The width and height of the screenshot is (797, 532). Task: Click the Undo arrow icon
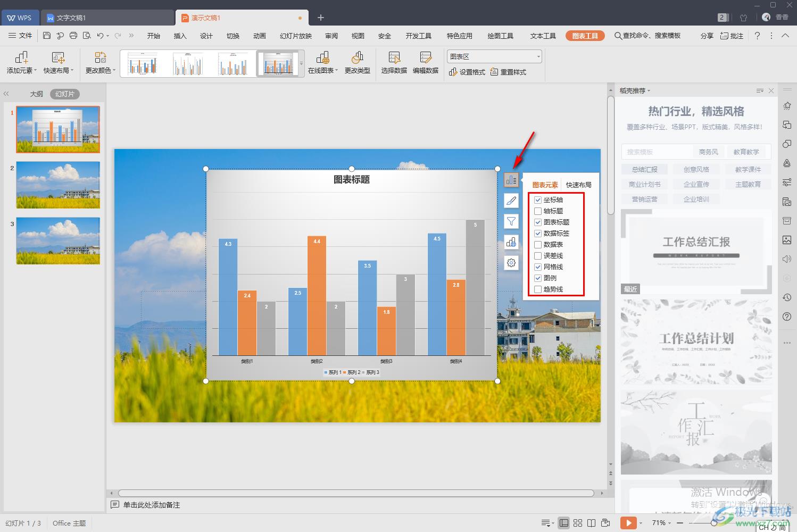(100, 36)
